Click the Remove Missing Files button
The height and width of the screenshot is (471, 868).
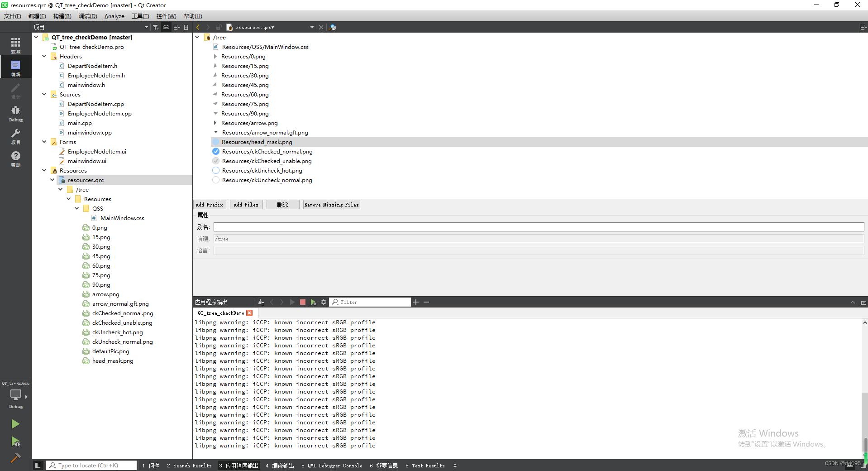332,205
